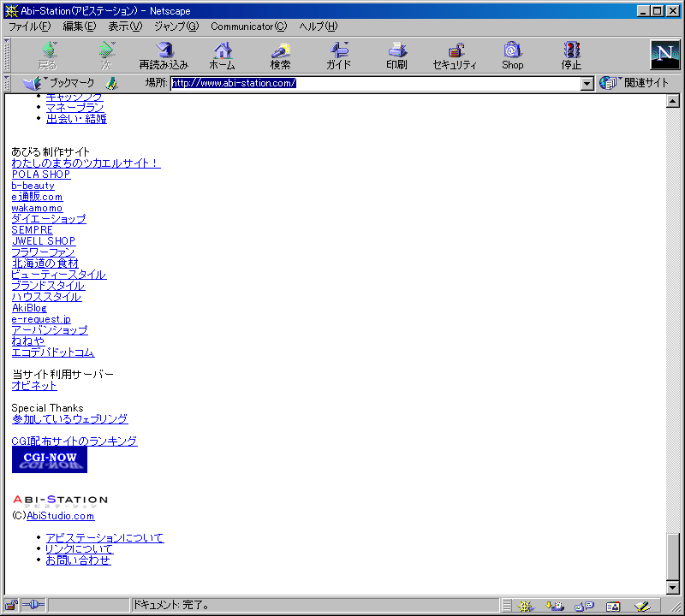685x616 pixels.
Task: Open the 北海道の食材 link
Action: [45, 264]
